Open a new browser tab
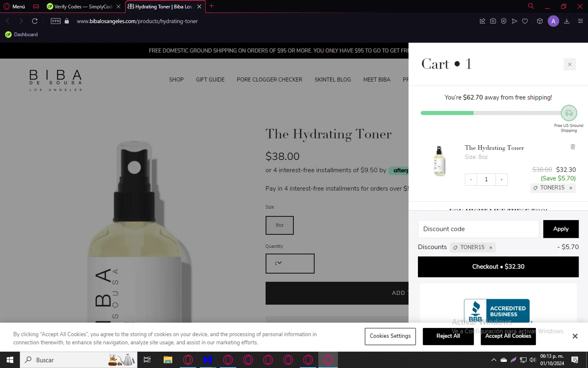This screenshot has width=588, height=368. click(212, 6)
